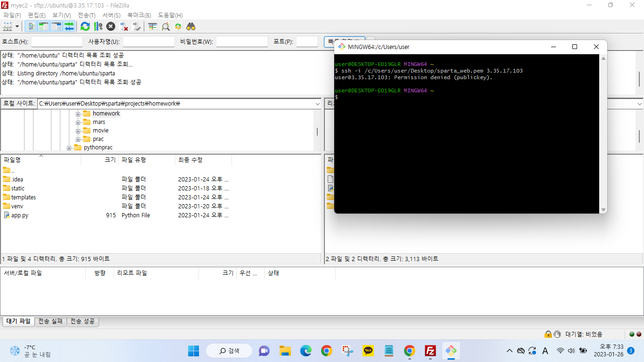Refresh file and folder lists
This screenshot has width=644, height=362.
pyautogui.click(x=85, y=26)
